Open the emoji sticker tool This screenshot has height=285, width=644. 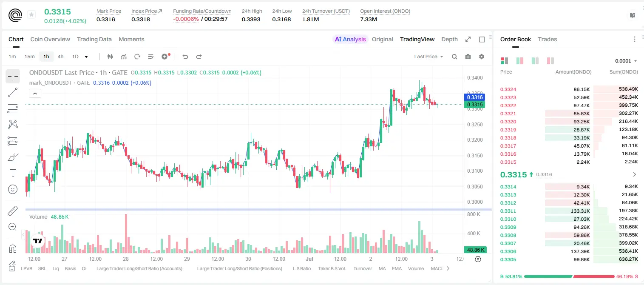[13, 189]
